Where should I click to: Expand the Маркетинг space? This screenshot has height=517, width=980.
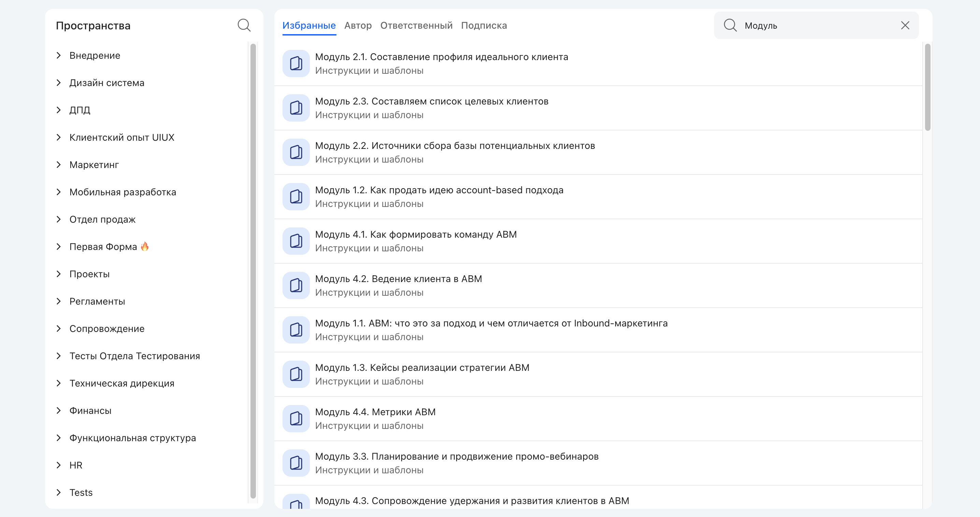(59, 165)
